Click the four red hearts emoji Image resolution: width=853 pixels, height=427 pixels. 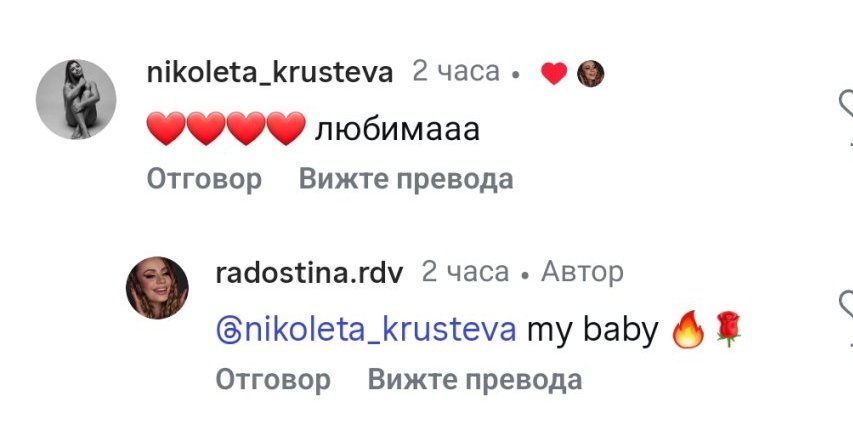[226, 128]
